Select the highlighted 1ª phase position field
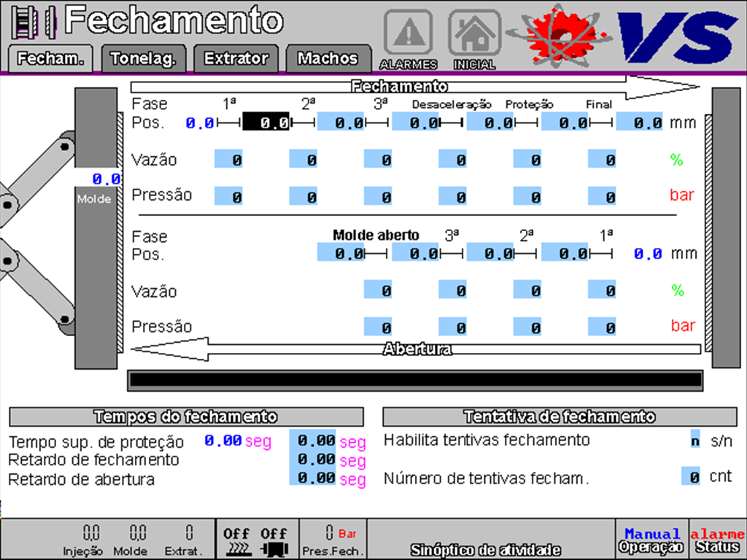Viewport: 747px width, 560px height. coord(266,122)
